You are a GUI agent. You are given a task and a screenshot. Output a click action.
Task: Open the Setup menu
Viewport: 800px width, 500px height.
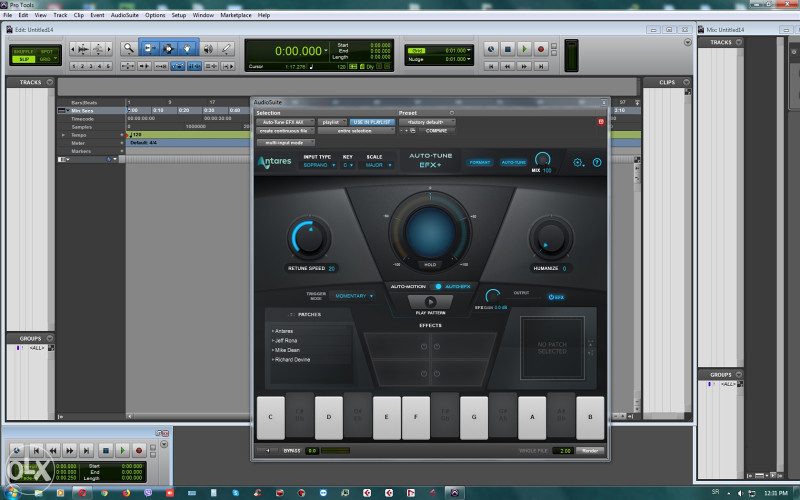click(179, 15)
